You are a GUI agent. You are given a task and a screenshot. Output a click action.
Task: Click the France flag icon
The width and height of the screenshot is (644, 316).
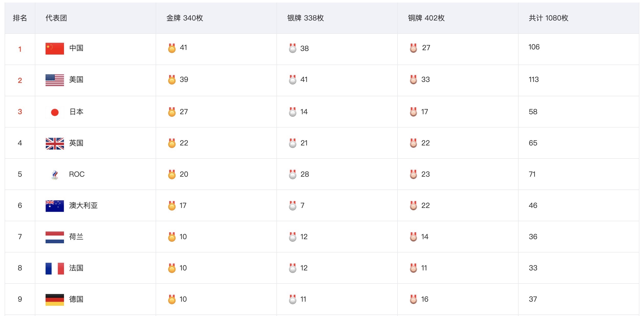coord(55,268)
